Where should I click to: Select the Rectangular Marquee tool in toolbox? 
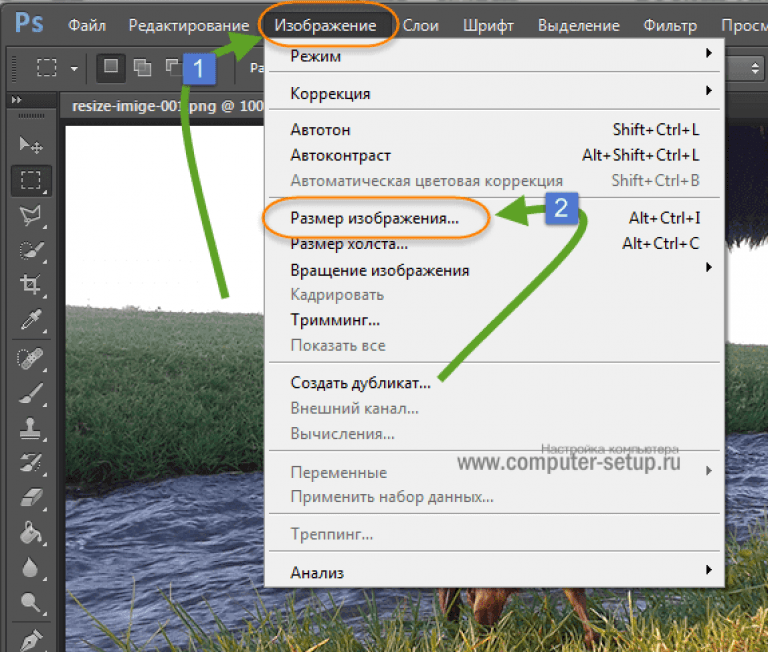31,180
